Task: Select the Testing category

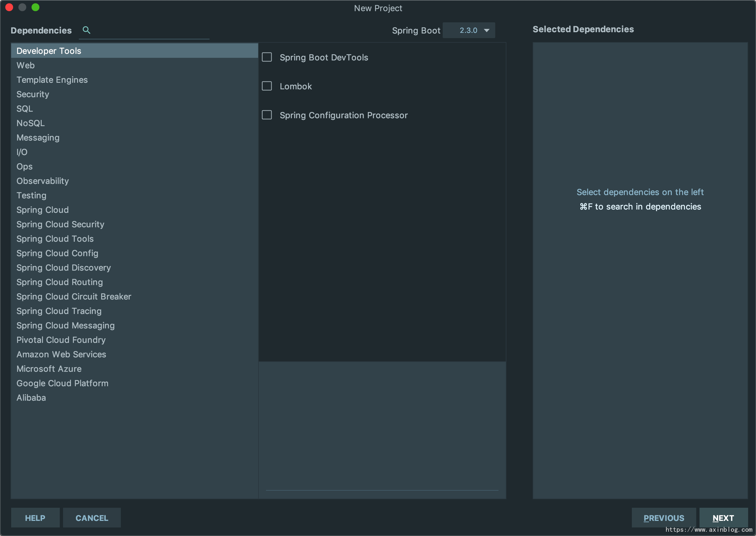Action: [x=135, y=195]
